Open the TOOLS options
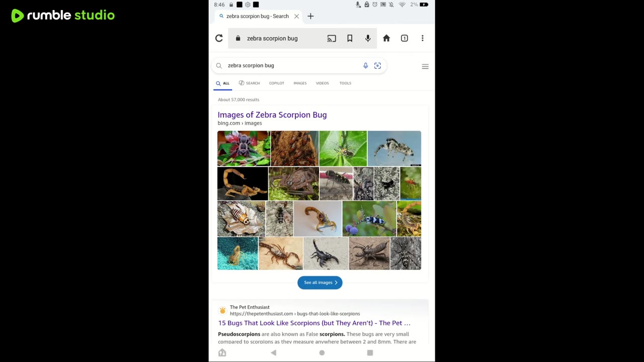The image size is (644, 362). coord(345,83)
